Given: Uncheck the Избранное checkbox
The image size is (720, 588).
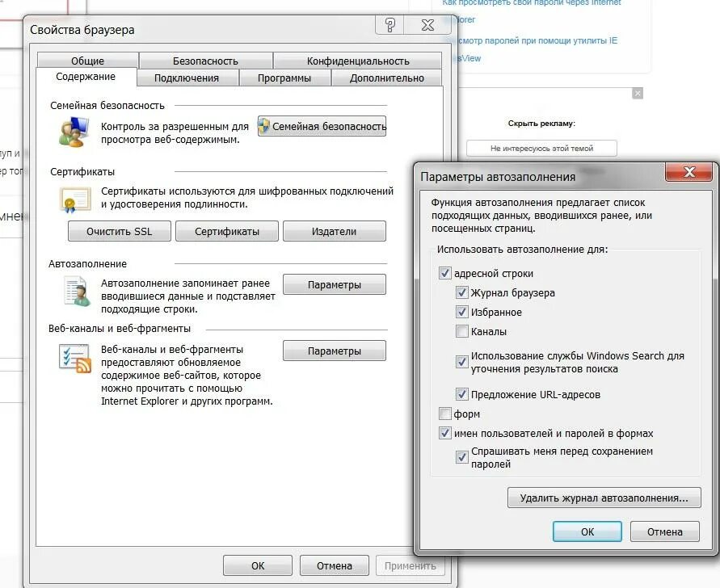Looking at the screenshot, I should click(x=461, y=312).
